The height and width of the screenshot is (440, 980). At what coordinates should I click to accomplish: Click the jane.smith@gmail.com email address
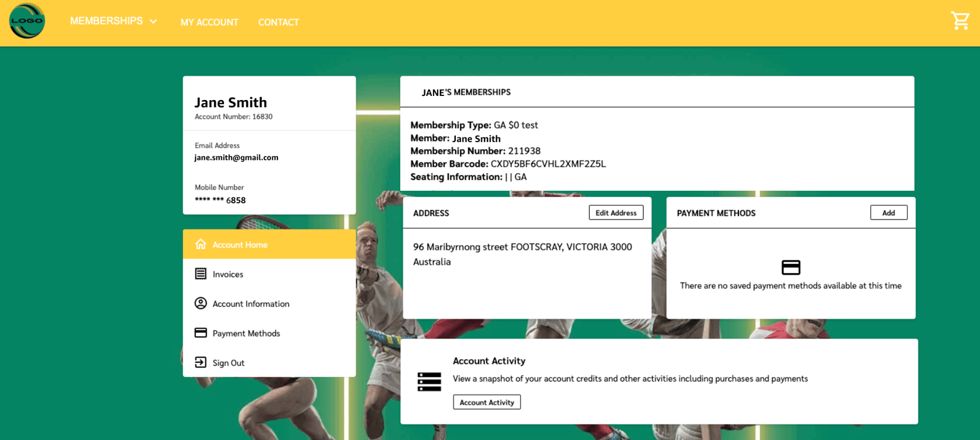(x=236, y=157)
